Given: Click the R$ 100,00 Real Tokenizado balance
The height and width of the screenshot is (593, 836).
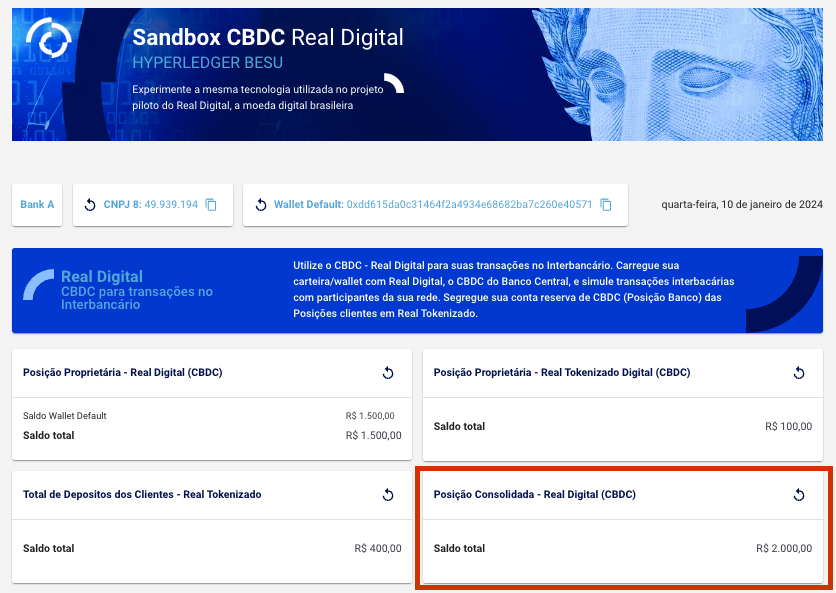Looking at the screenshot, I should tap(788, 427).
